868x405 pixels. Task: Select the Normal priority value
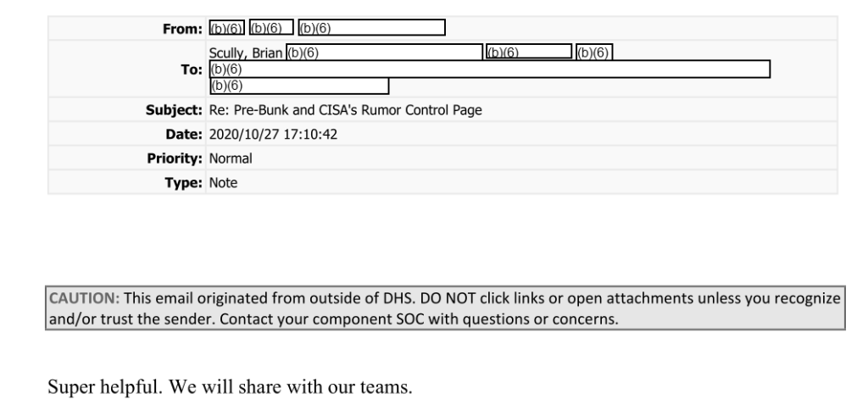(x=231, y=158)
